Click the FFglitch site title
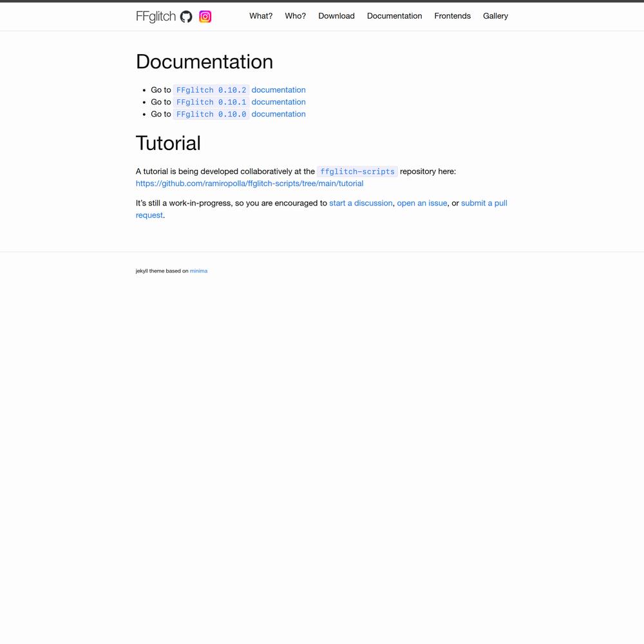The height and width of the screenshot is (644, 644). [156, 17]
